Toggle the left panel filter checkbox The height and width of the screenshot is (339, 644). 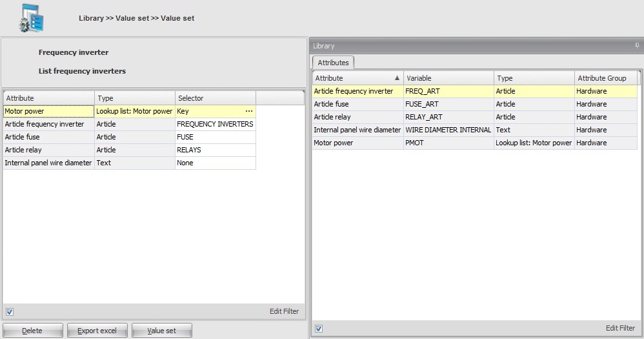pos(10,312)
